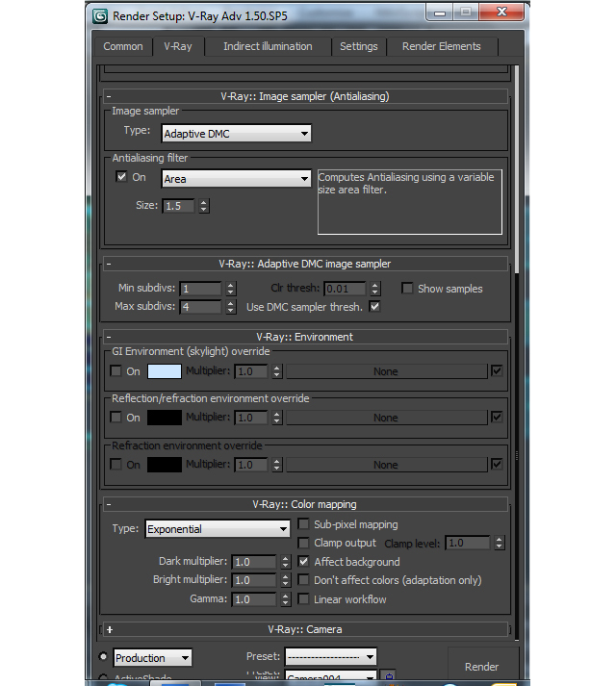Switch to the Indirect illumination tab

tap(268, 46)
